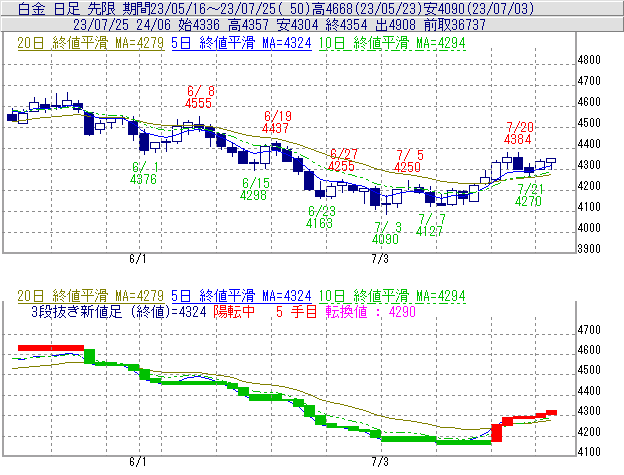Click the 7/3 date label under upper chart

click(x=380, y=259)
